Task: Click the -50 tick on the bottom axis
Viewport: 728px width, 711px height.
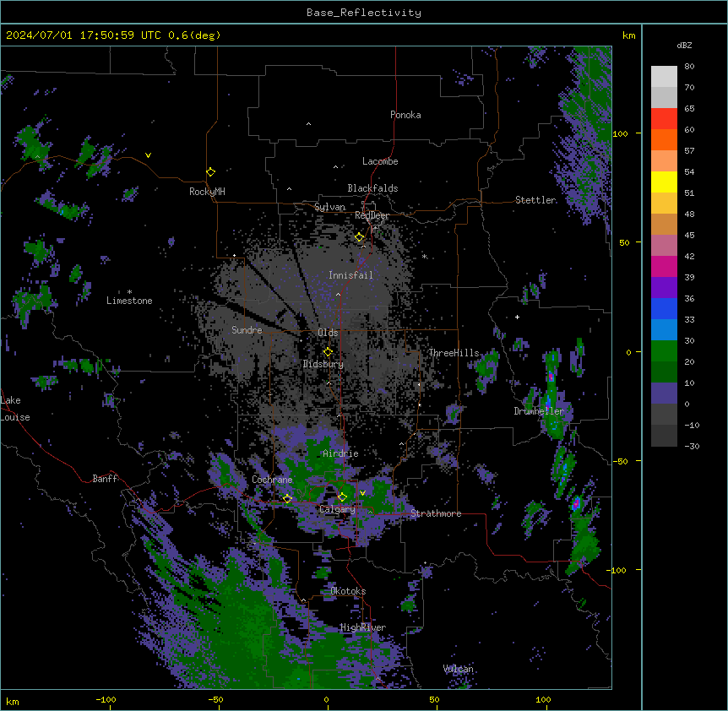Action: point(215,700)
